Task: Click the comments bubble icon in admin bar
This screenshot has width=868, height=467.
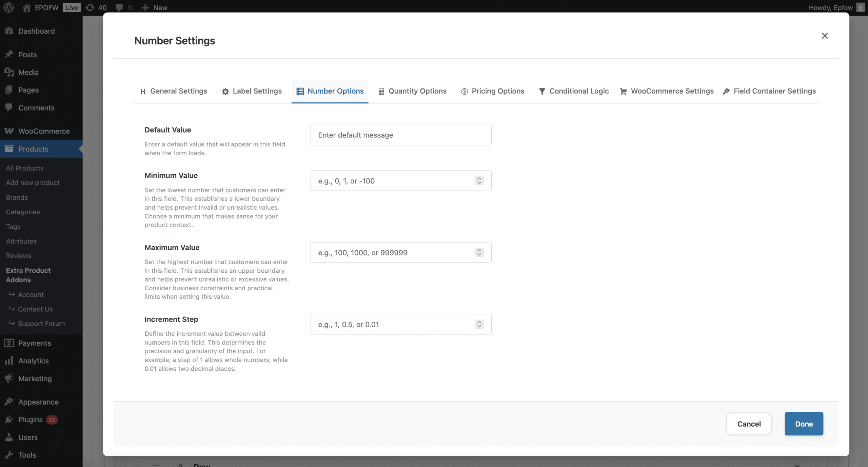Action: (119, 7)
